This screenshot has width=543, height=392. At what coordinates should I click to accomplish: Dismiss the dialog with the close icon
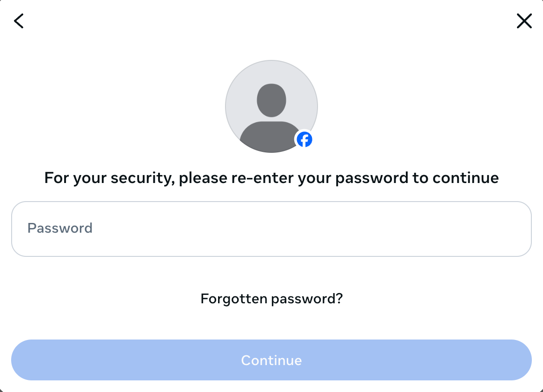click(x=524, y=21)
